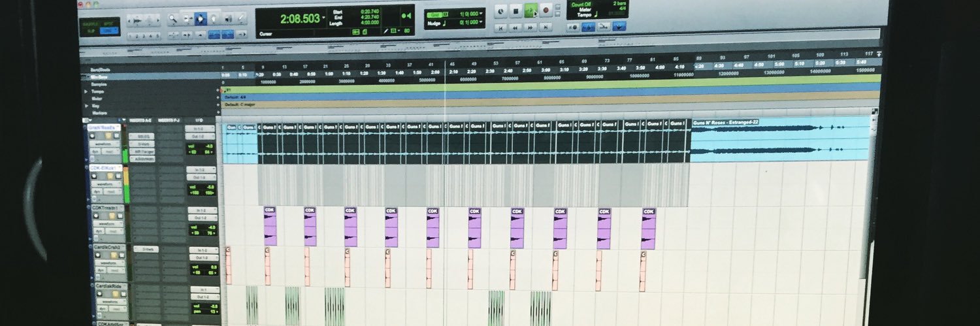Open D-Verb insert on CardikCrsh2 track

[x=146, y=249]
